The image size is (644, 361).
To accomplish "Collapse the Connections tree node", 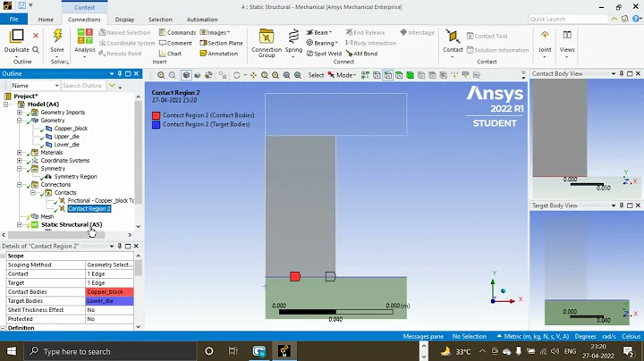I will (20, 185).
